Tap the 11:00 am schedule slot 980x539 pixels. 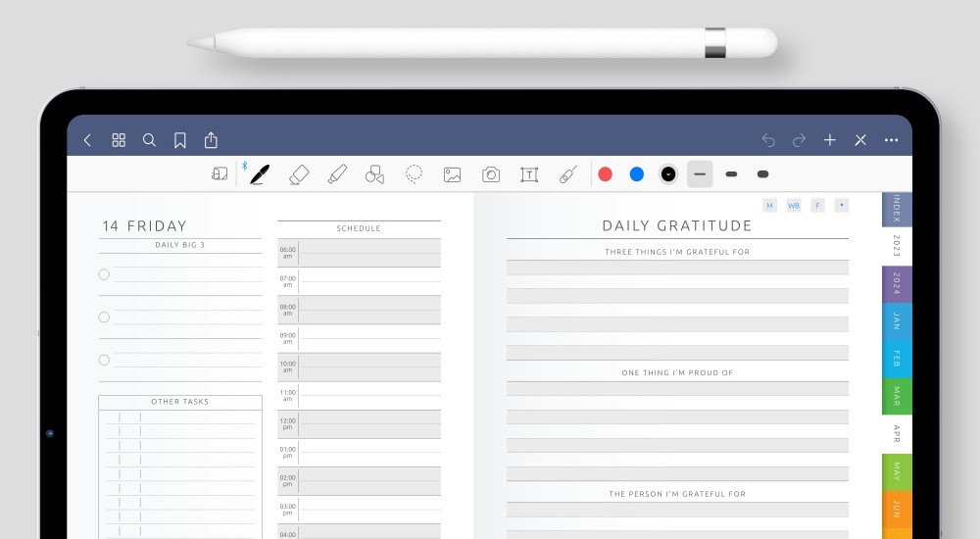360,396
